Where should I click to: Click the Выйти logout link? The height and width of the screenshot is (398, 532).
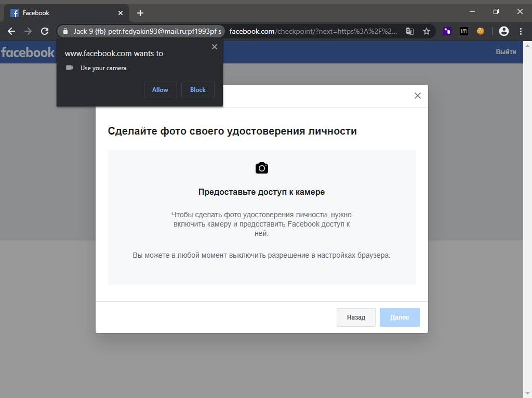[x=506, y=52]
